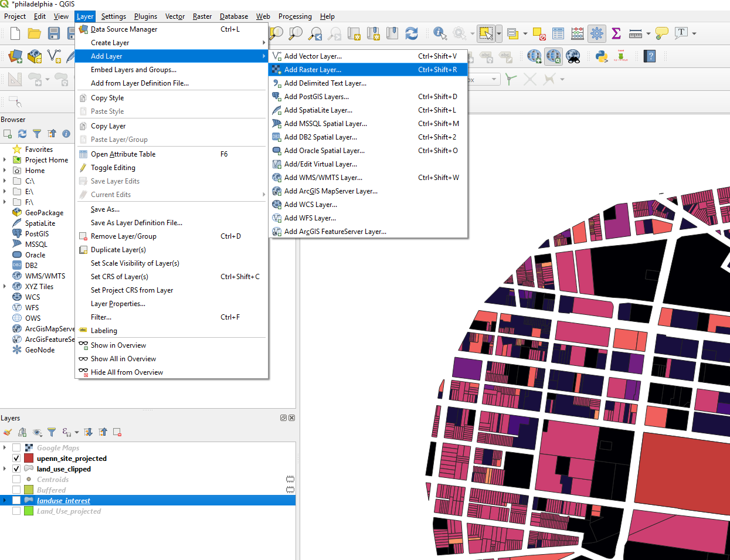The image size is (730, 560).
Task: Click the Identify Features tool
Action: [x=439, y=33]
